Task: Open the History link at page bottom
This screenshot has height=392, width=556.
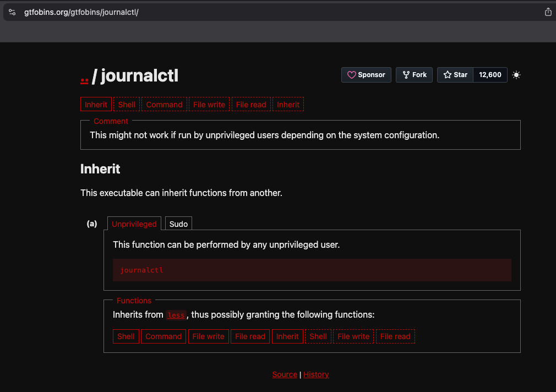Action: pos(316,374)
